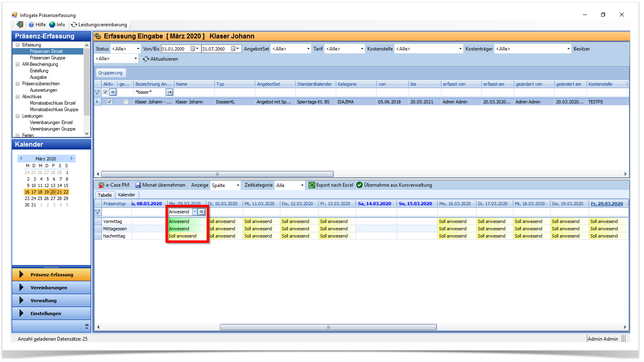
Task: Click the Gruppierung button
Action: pos(110,73)
